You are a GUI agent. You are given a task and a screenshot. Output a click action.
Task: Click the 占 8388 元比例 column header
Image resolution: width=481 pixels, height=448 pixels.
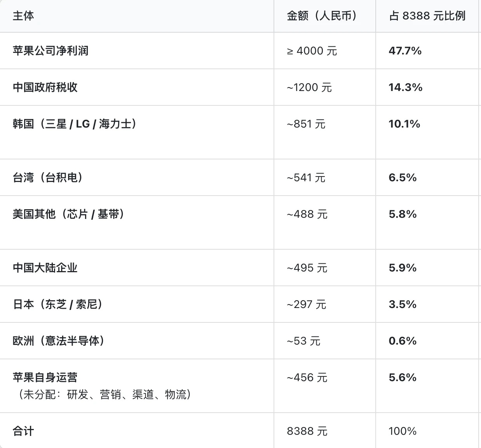[x=427, y=16]
